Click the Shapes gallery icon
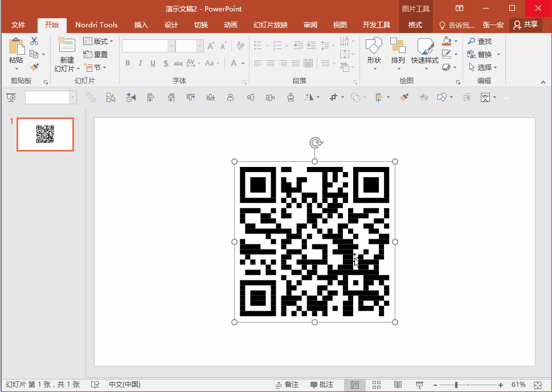This screenshot has width=552, height=392. tap(374, 46)
